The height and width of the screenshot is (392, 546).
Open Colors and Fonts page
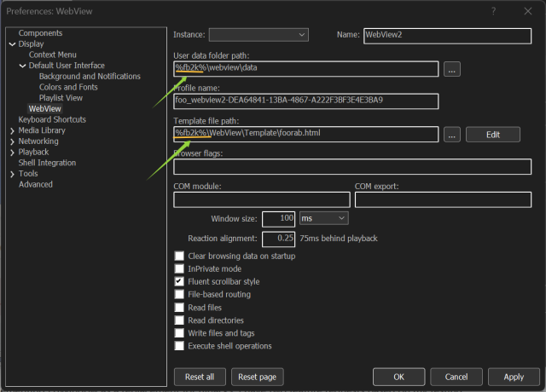(x=68, y=87)
